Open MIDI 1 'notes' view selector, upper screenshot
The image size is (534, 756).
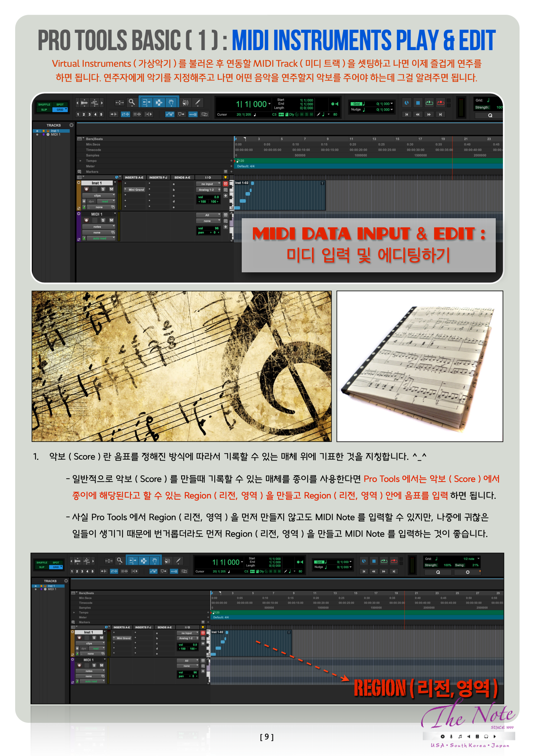click(x=99, y=227)
